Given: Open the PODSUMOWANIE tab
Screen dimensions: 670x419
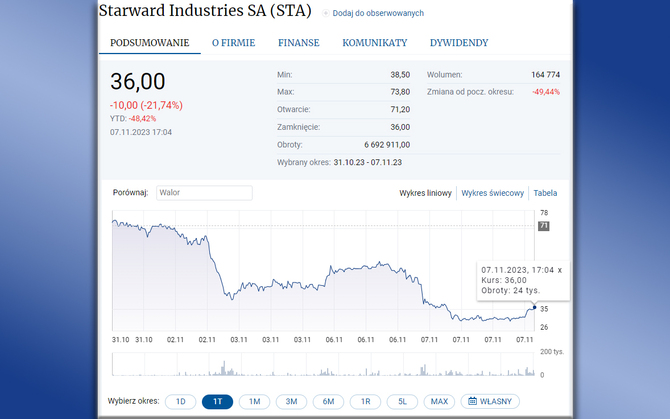Looking at the screenshot, I should 150,43.
